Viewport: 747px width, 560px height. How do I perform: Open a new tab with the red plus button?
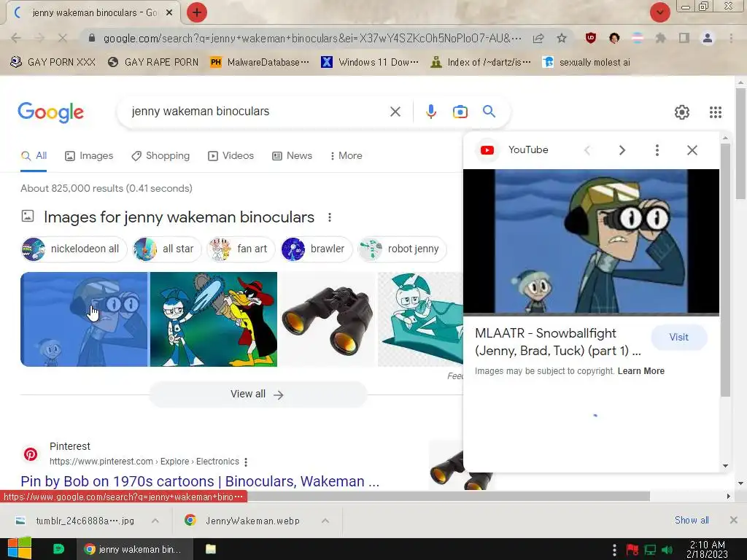[197, 13]
